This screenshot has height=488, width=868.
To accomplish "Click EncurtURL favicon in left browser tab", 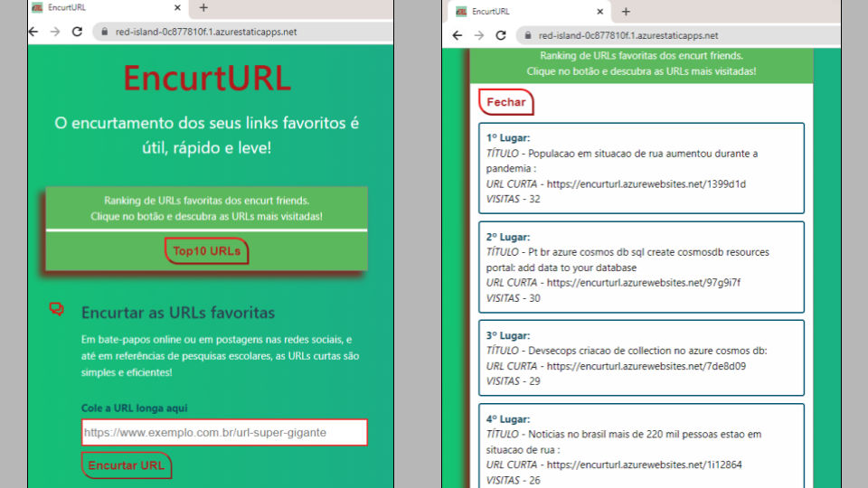I will coord(37,8).
